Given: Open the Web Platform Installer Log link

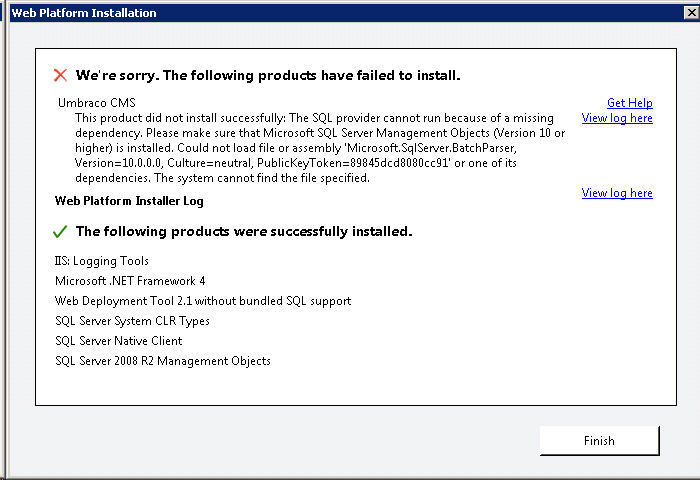Looking at the screenshot, I should click(x=617, y=193).
